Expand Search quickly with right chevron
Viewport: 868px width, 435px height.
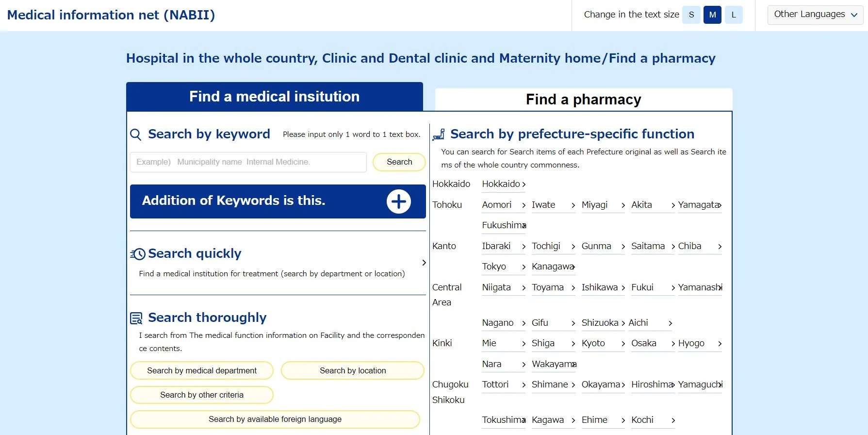pyautogui.click(x=424, y=263)
